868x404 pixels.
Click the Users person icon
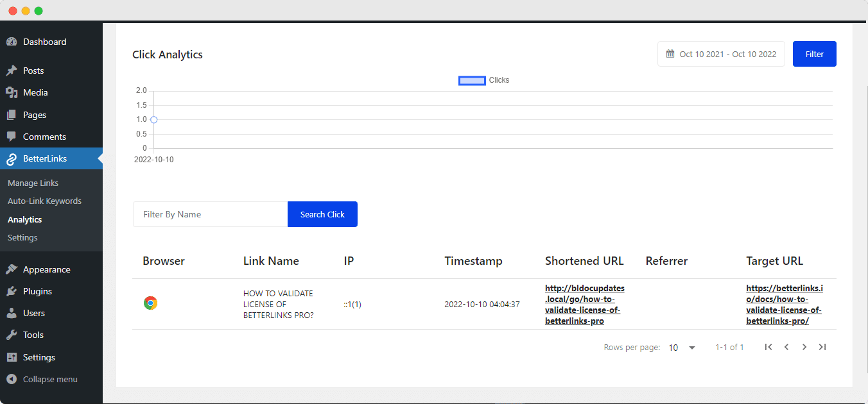[12, 313]
